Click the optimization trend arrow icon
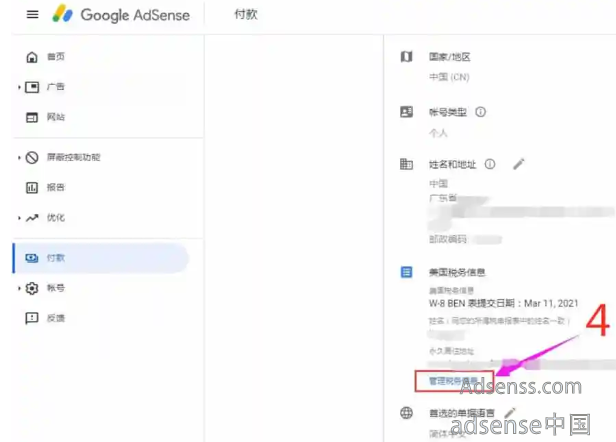 point(32,218)
